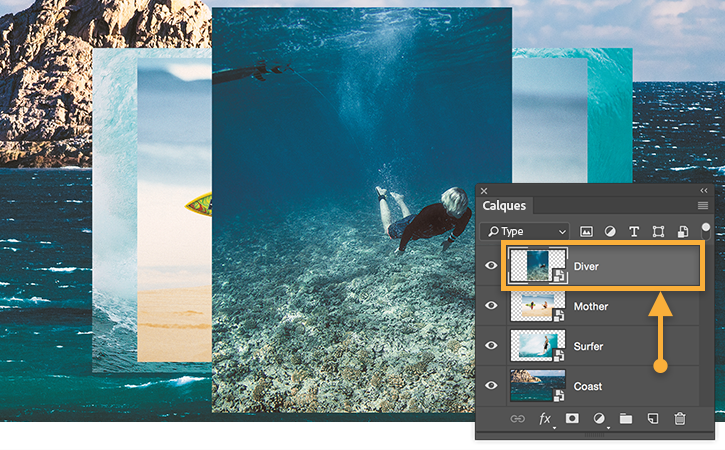Select the Surfer layer thumbnail
The height and width of the screenshot is (450, 725).
click(x=537, y=345)
